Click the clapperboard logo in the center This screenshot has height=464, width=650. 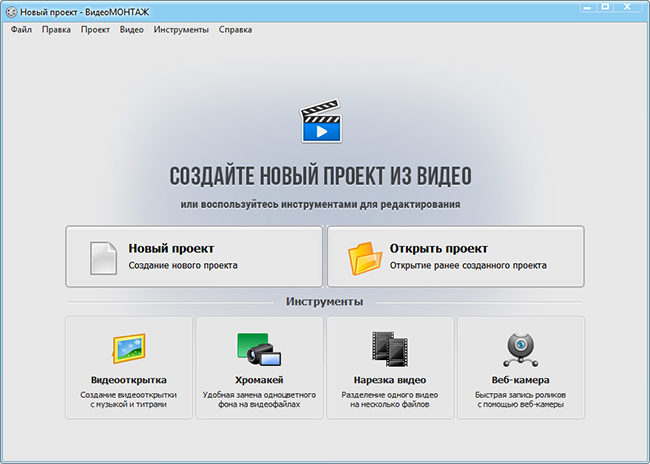pos(321,121)
